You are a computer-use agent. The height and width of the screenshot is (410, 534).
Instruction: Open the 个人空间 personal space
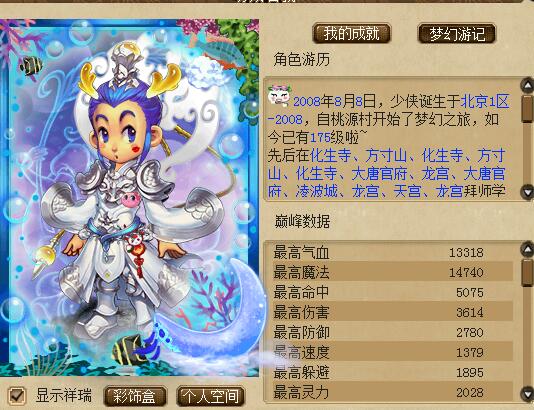210,396
